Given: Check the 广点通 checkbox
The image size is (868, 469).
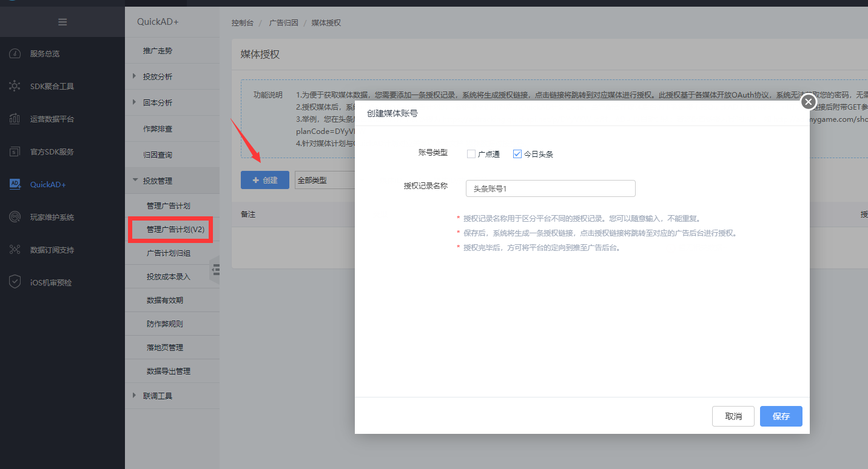Looking at the screenshot, I should click(x=471, y=154).
